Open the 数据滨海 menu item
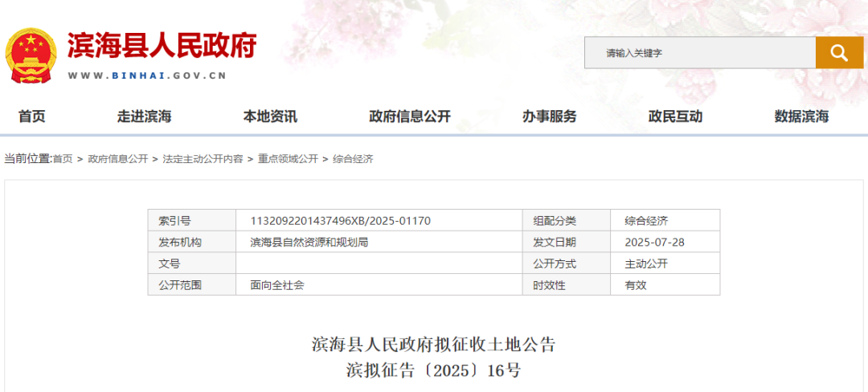 coord(801,116)
